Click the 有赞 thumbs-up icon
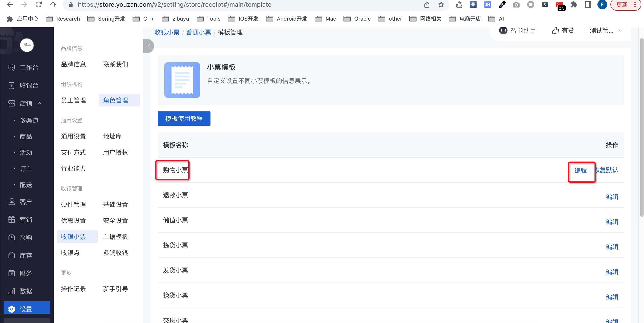The image size is (644, 323). click(556, 30)
